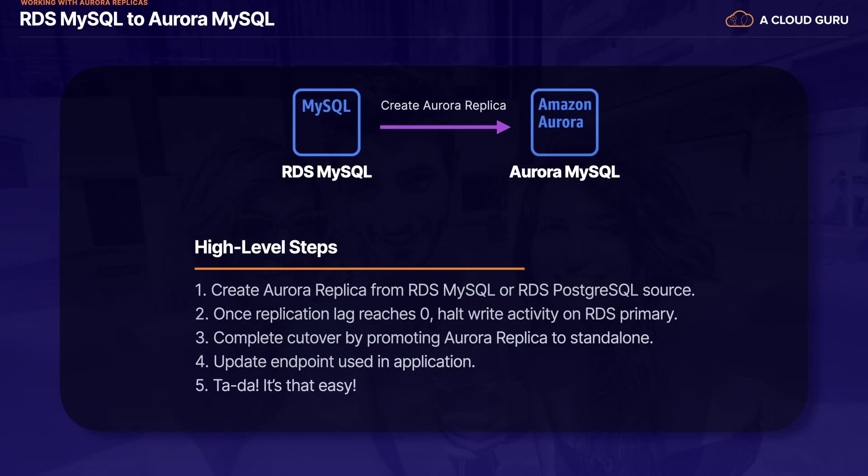Screen dimensions: 868x476
Task: Click the purple arrow between the databases
Action: pos(445,127)
